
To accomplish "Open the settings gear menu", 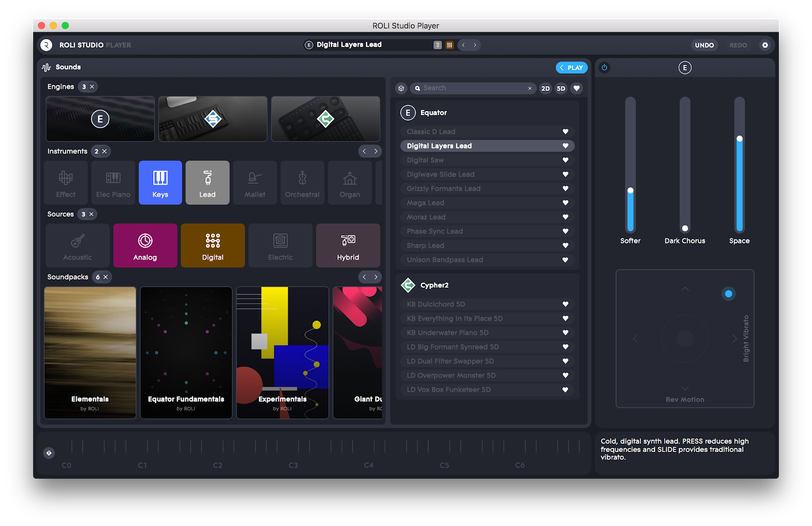I will 765,45.
